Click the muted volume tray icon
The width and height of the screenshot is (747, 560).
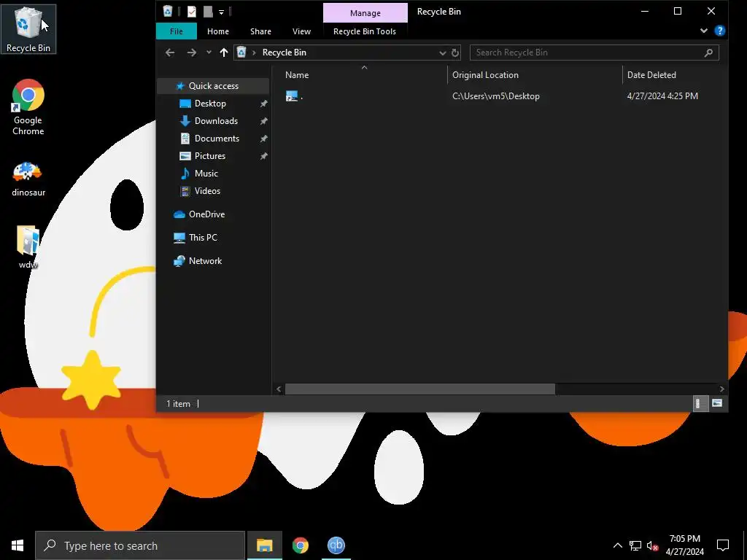[x=652, y=545]
